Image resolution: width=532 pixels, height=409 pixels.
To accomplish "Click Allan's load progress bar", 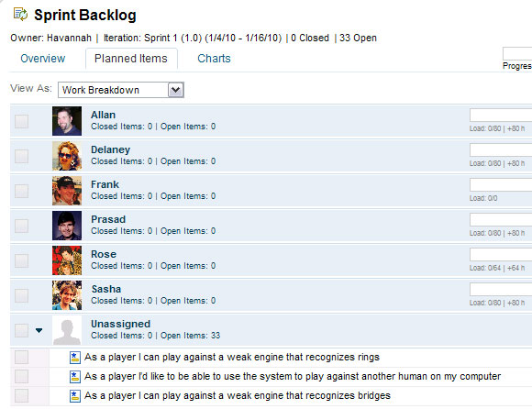I will tap(501, 116).
